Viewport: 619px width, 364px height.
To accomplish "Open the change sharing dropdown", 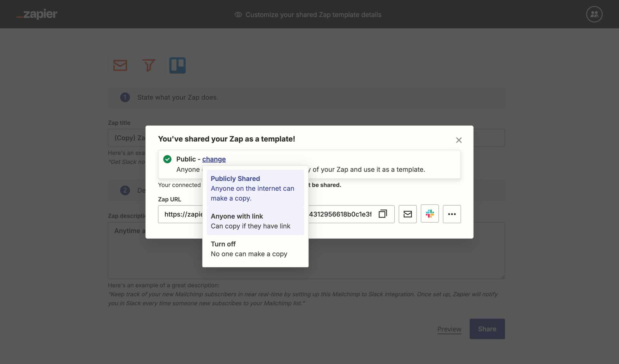I will coord(214,159).
